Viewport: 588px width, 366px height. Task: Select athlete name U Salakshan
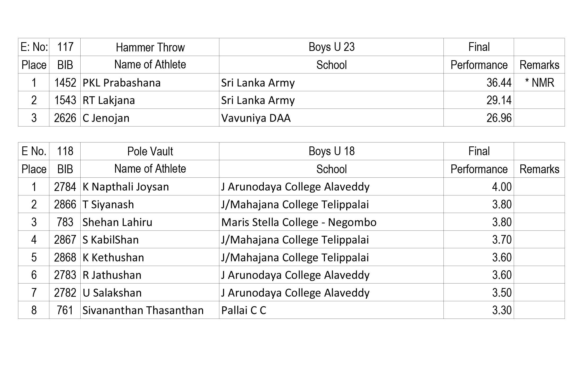click(x=112, y=293)
